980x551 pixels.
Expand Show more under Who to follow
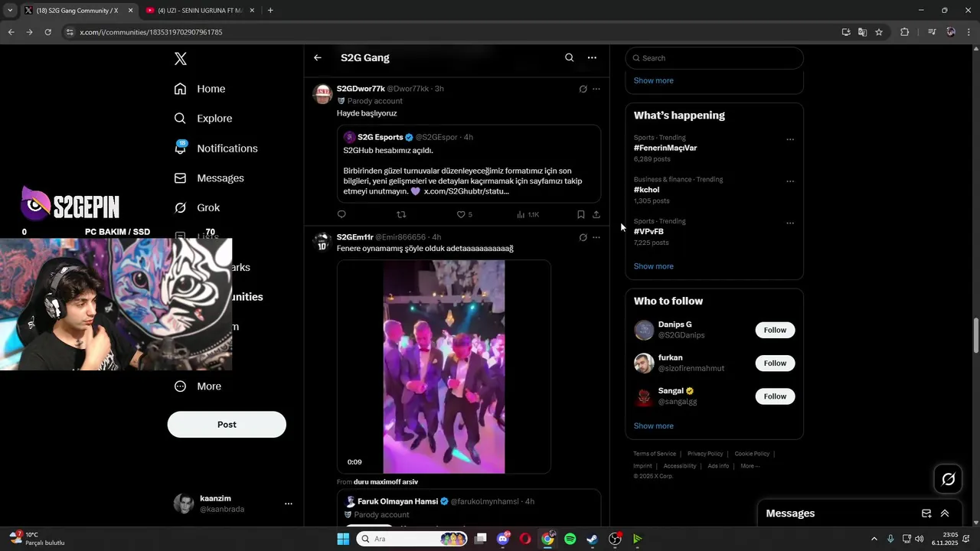pos(653,425)
